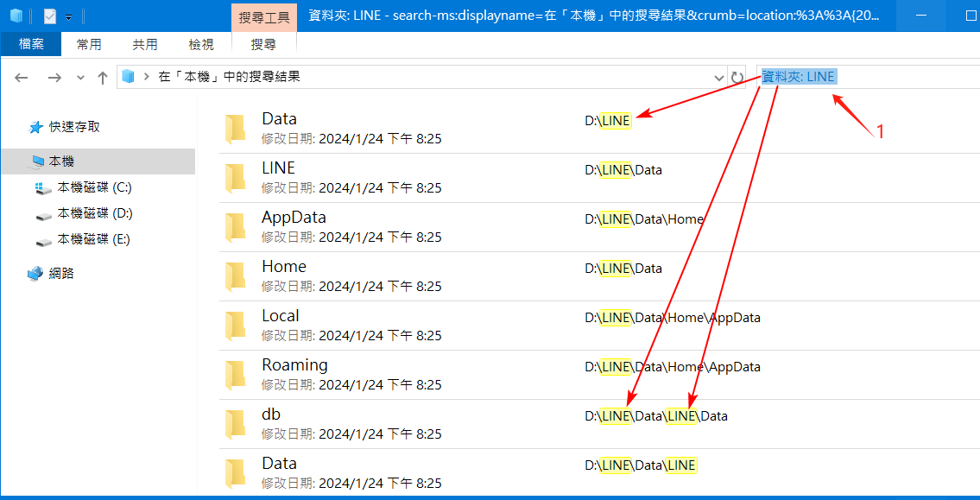This screenshot has height=500, width=980.
Task: Click the quick access toolbar properties icon
Action: (x=51, y=16)
